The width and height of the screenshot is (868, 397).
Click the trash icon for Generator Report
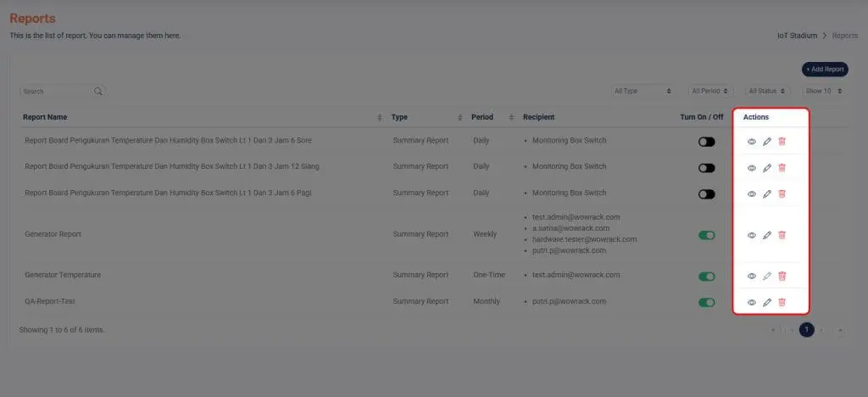(x=782, y=235)
